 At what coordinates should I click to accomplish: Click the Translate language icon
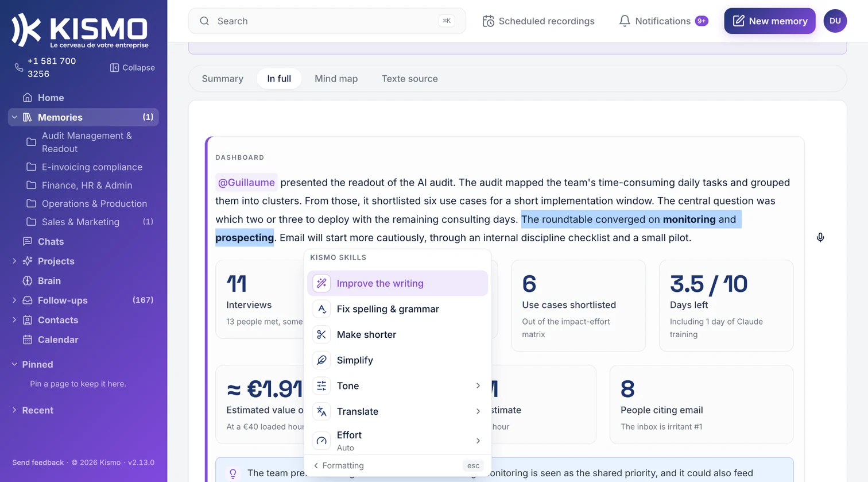tap(321, 411)
